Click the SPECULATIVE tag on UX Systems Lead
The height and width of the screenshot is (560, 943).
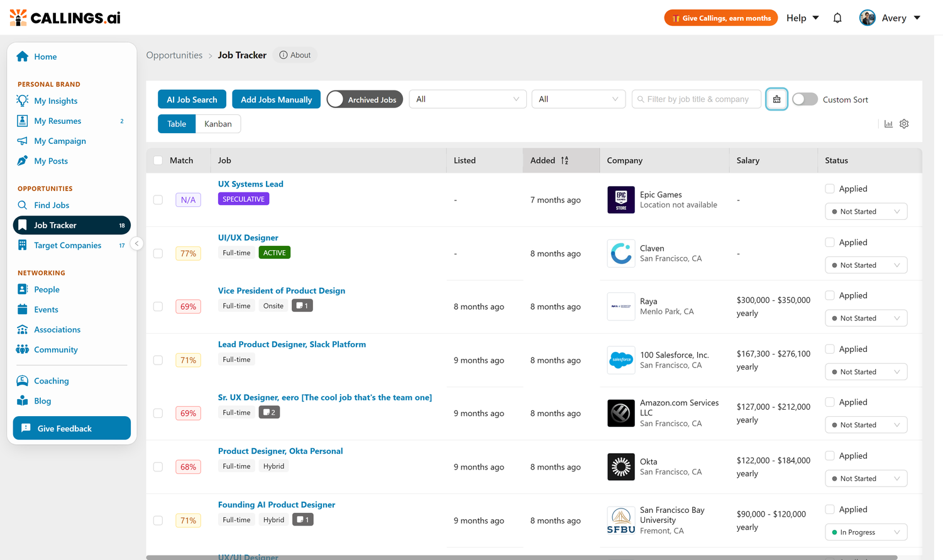click(x=243, y=199)
